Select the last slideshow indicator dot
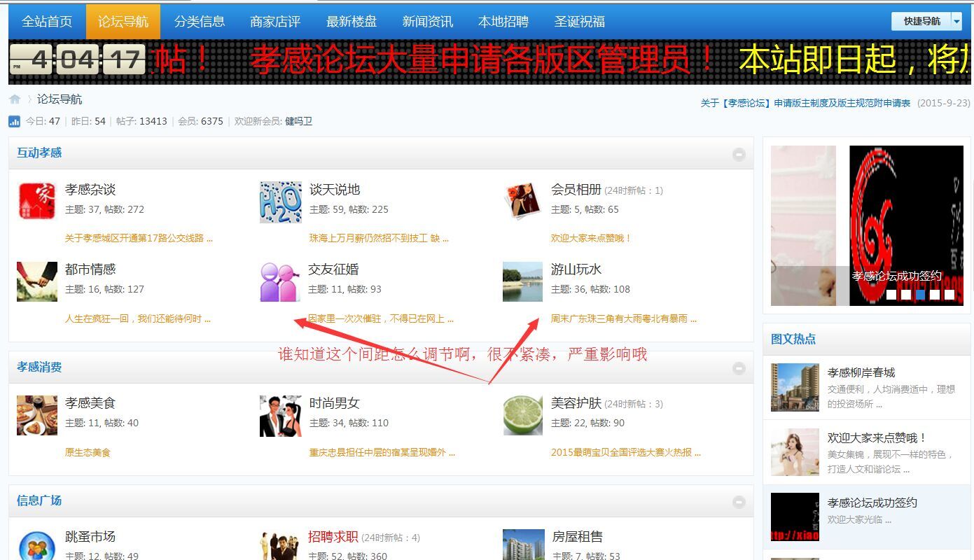 [949, 295]
